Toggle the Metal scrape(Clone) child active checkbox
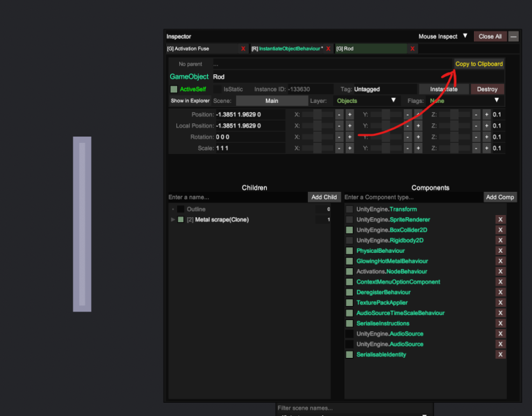This screenshot has height=416, width=532. pos(181,219)
